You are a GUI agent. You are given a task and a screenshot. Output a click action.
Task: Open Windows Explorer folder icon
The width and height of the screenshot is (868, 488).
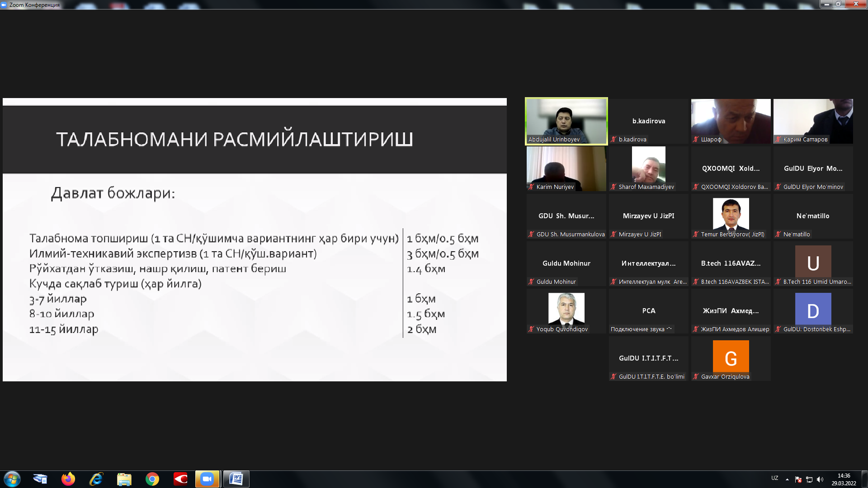click(124, 479)
